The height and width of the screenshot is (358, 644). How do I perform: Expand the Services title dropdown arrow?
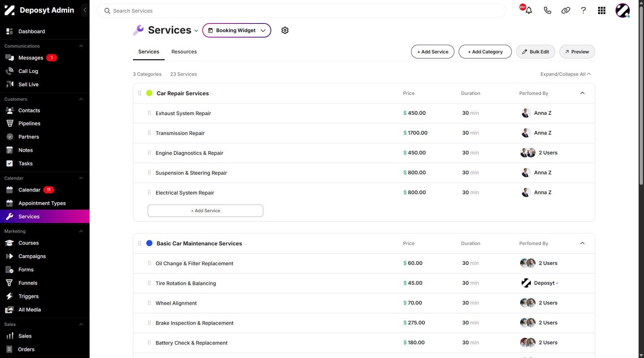(x=196, y=31)
